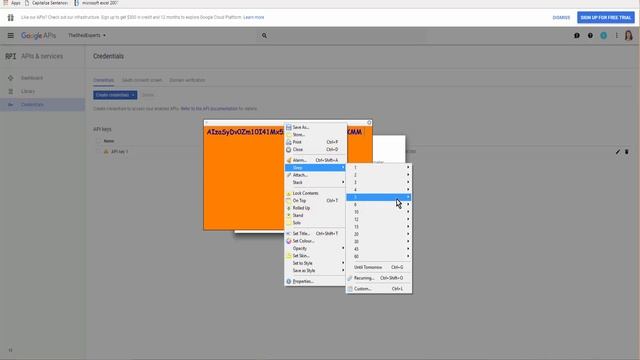Click the Google APIs logo
Screen dimensions: 640x360
click(38, 36)
